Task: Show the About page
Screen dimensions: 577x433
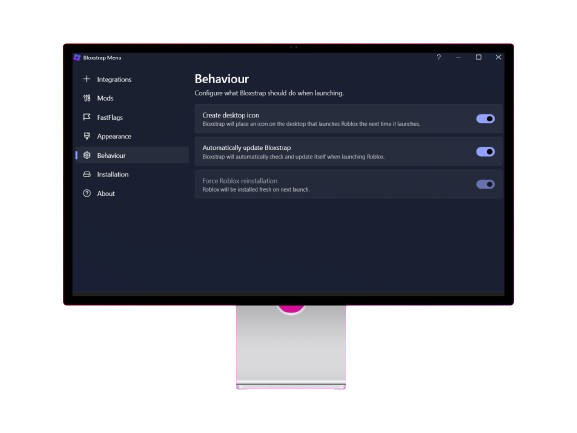Action: coord(132,194)
